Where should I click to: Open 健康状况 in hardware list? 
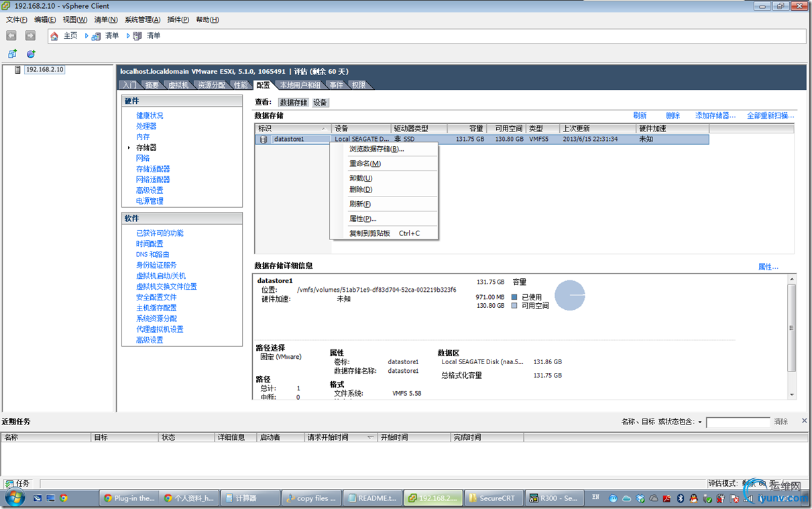[x=150, y=115]
